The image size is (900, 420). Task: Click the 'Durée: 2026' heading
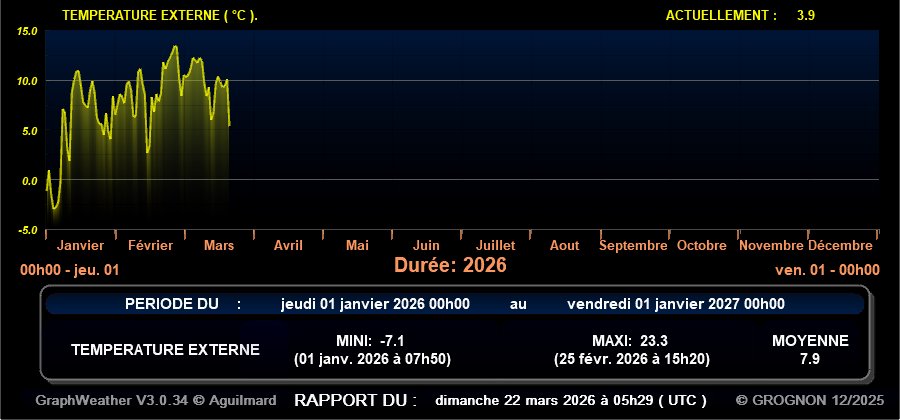(450, 265)
